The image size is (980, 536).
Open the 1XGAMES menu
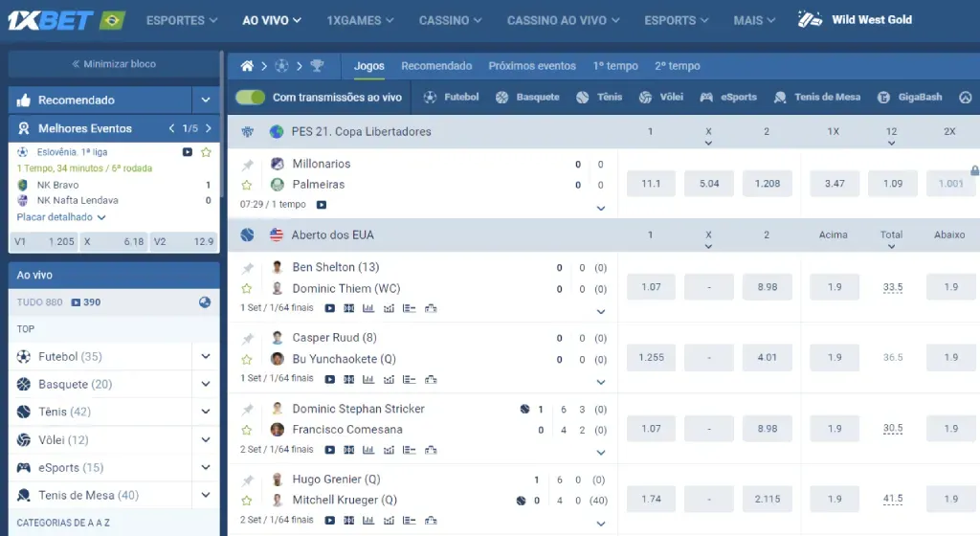(x=360, y=21)
